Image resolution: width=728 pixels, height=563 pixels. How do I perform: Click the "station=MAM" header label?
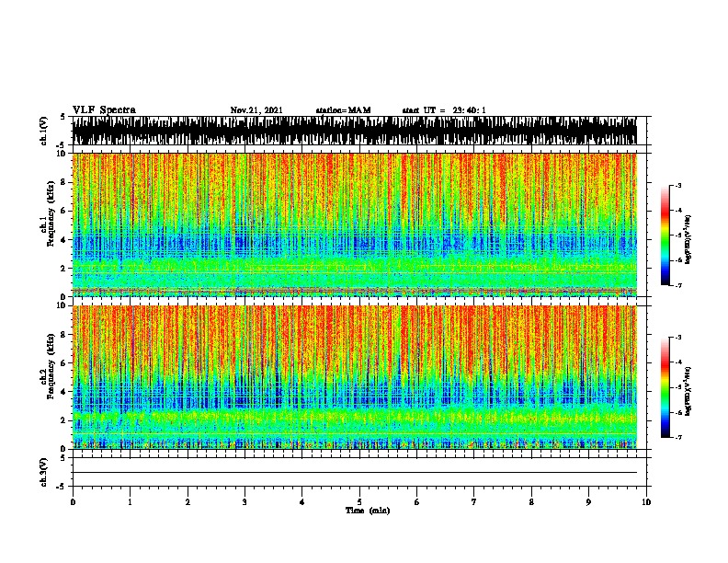click(343, 110)
